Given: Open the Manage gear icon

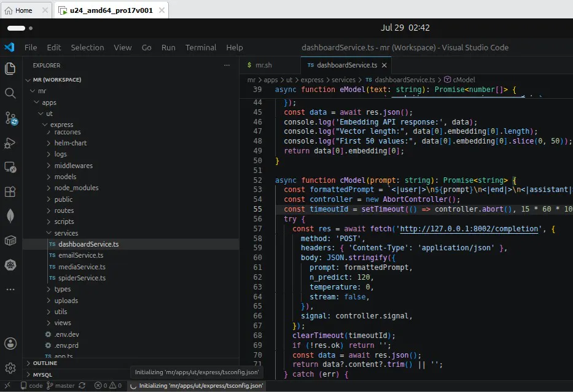Looking at the screenshot, I should 10,368.
